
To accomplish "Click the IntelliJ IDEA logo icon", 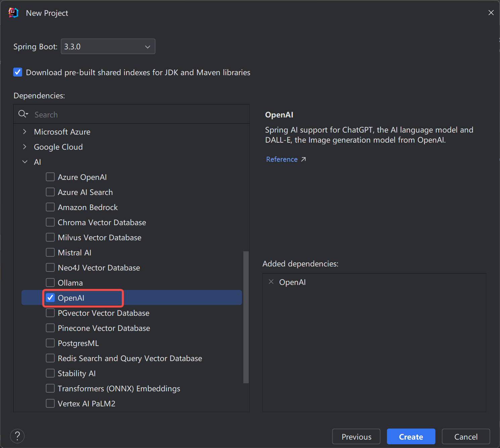I will click(13, 13).
